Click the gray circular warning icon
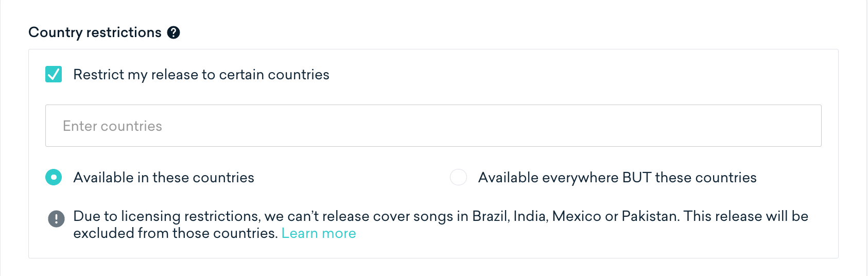Viewport: 868px width, 276px height. tap(56, 219)
